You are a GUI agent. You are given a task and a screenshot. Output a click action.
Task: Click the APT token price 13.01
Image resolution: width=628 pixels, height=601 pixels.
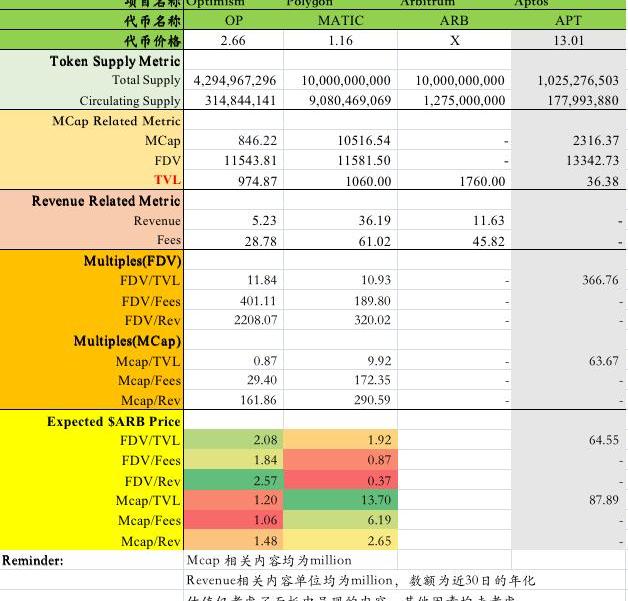click(568, 40)
